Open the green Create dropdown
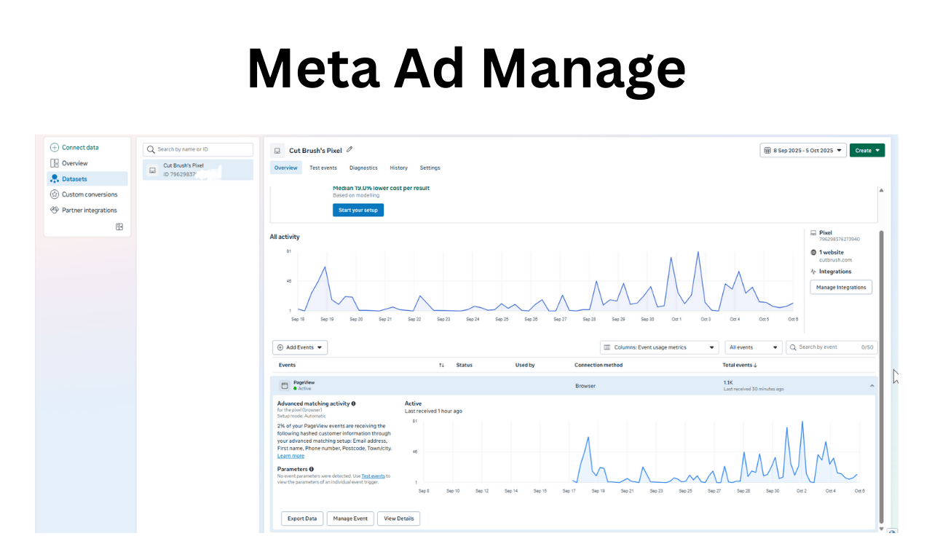 point(866,151)
